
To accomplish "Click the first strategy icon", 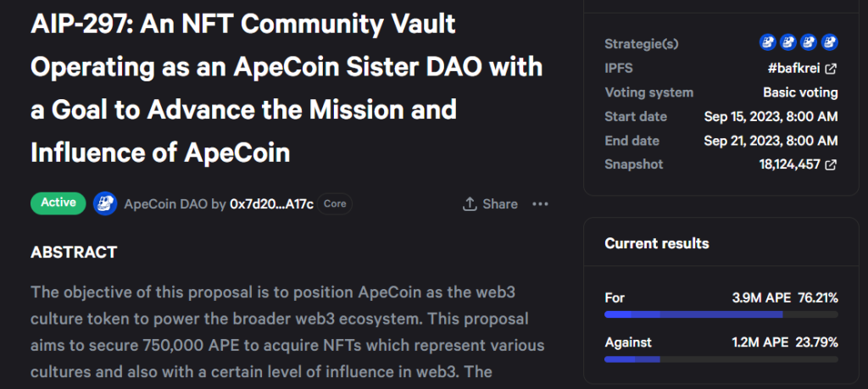I will tap(766, 42).
